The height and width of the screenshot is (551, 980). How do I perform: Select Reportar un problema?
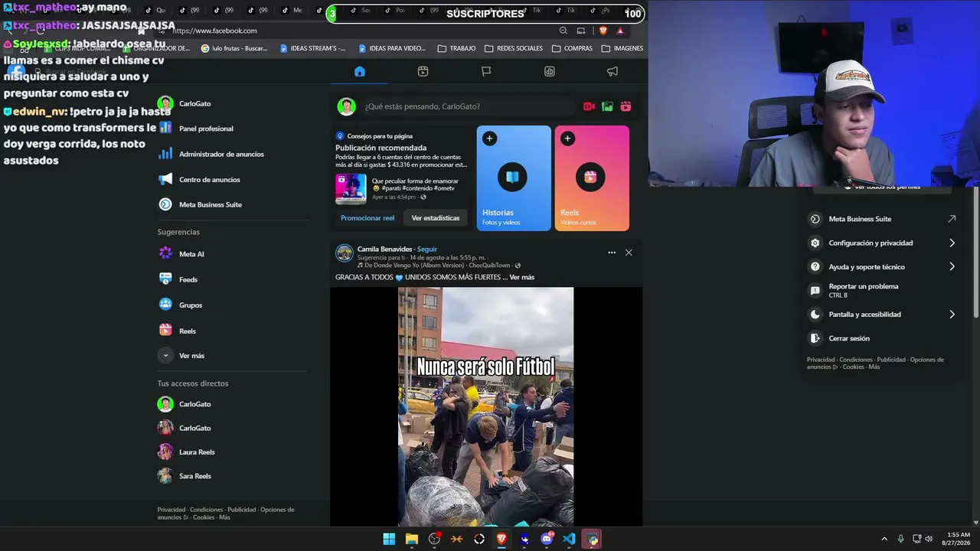point(882,290)
